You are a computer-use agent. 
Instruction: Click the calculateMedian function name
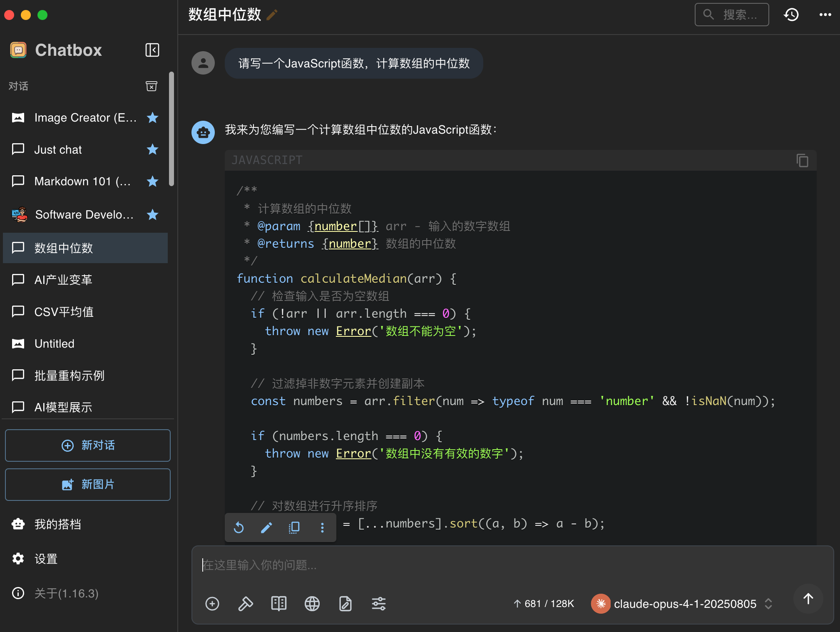(353, 279)
